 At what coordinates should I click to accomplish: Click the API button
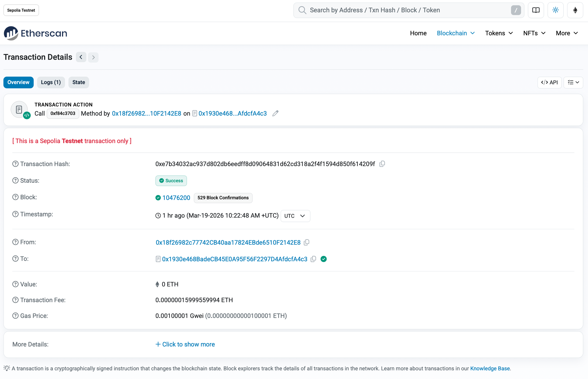coord(549,82)
